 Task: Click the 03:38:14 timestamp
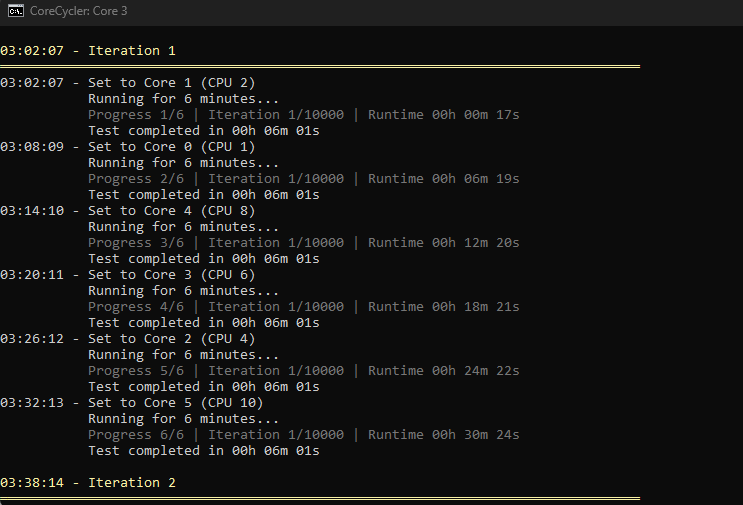(32, 482)
